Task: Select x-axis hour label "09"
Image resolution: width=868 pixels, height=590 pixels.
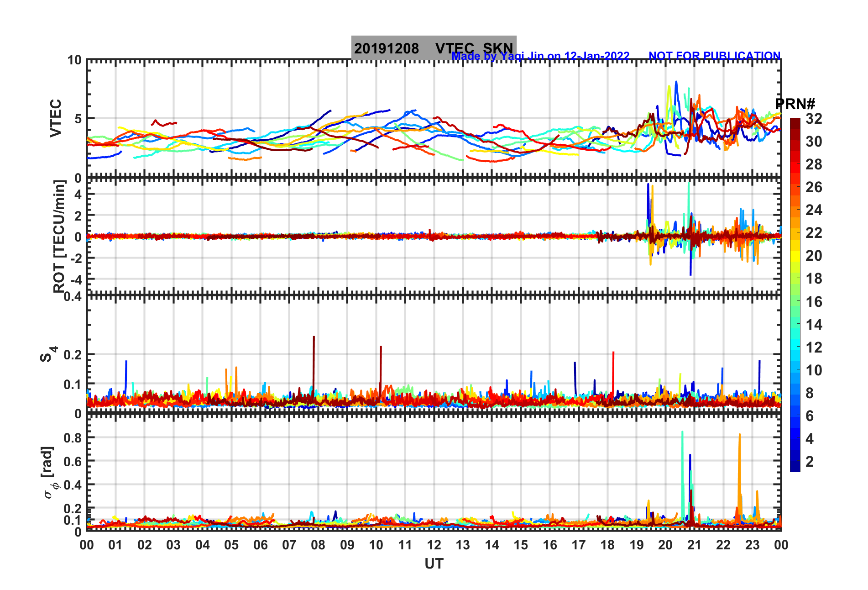Action: click(347, 545)
